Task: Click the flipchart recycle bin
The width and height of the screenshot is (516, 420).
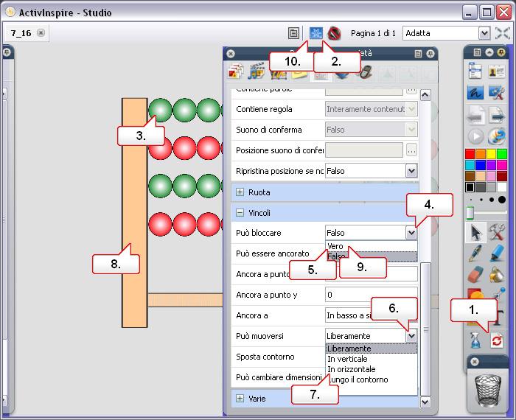Action: [488, 391]
